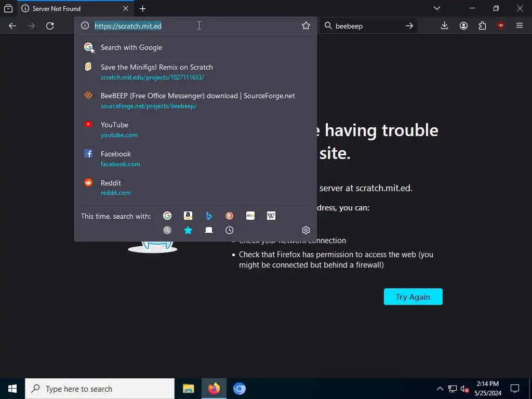Open the blue circle browser icon on the taskbar
Screen dimensions: 532x399
coord(240,389)
